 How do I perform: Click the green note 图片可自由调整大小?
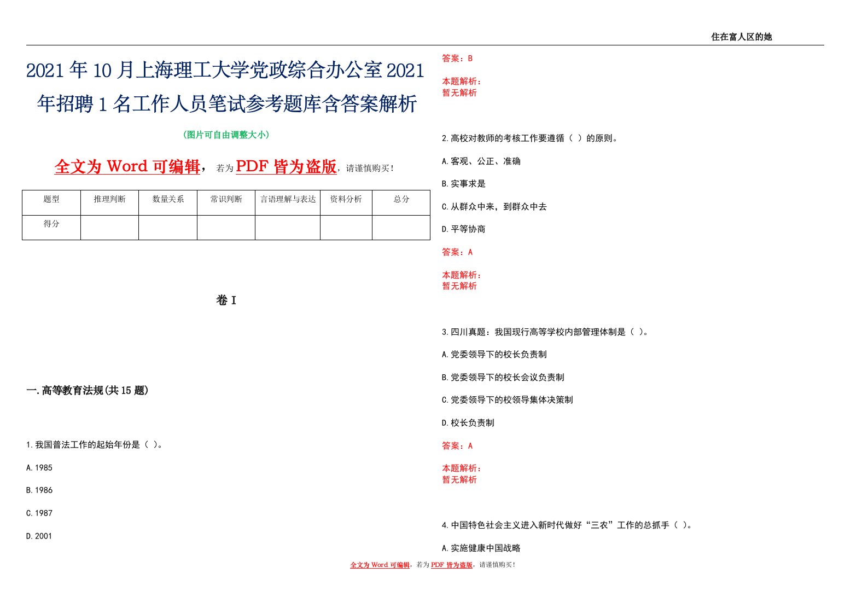226,135
